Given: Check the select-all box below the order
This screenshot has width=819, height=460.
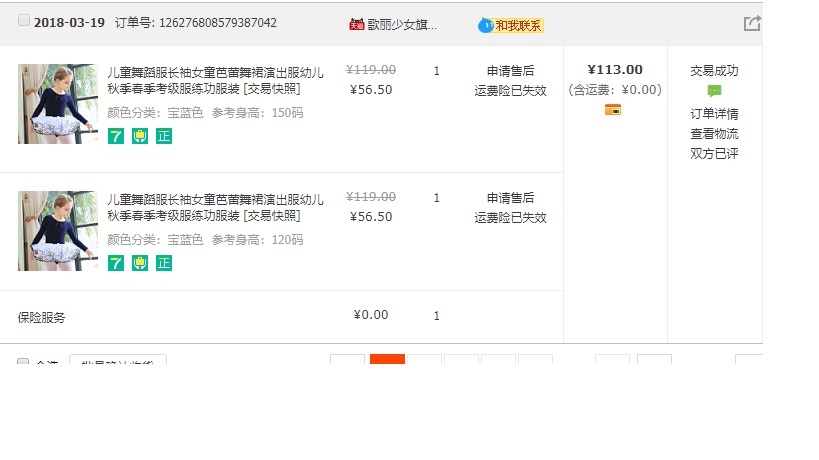Looking at the screenshot, I should point(23,363).
